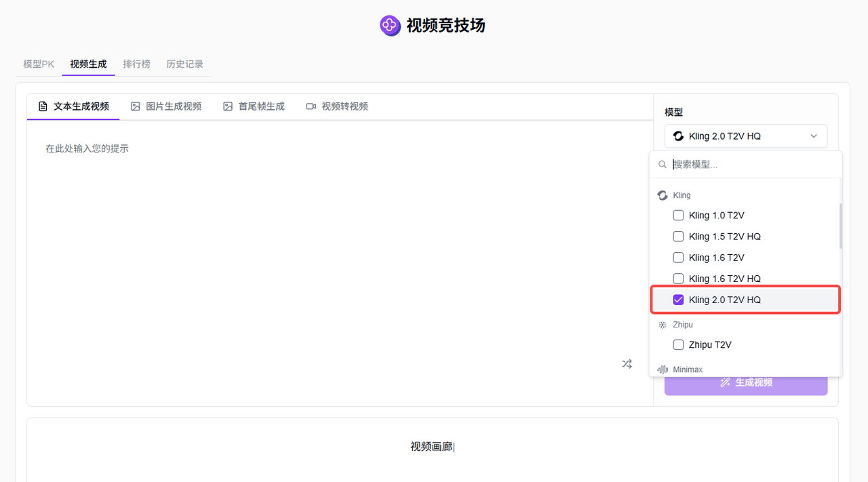Click the camera icon on 视频转视频 tab
Screen dimensions: 868x482
pos(311,106)
